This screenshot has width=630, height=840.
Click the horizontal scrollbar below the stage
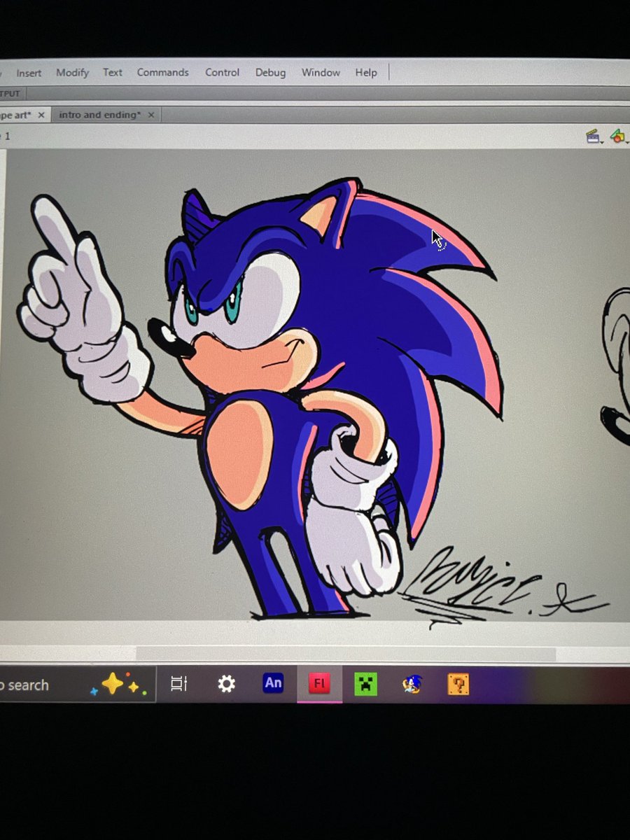(x=346, y=654)
